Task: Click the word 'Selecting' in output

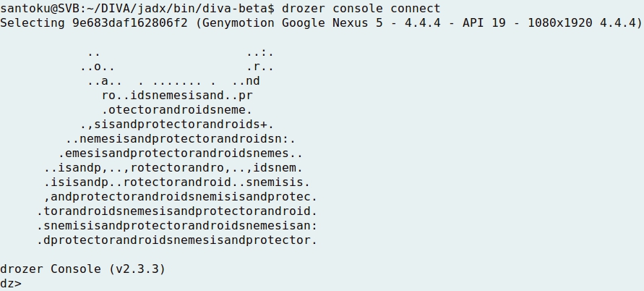Action: pos(33,22)
